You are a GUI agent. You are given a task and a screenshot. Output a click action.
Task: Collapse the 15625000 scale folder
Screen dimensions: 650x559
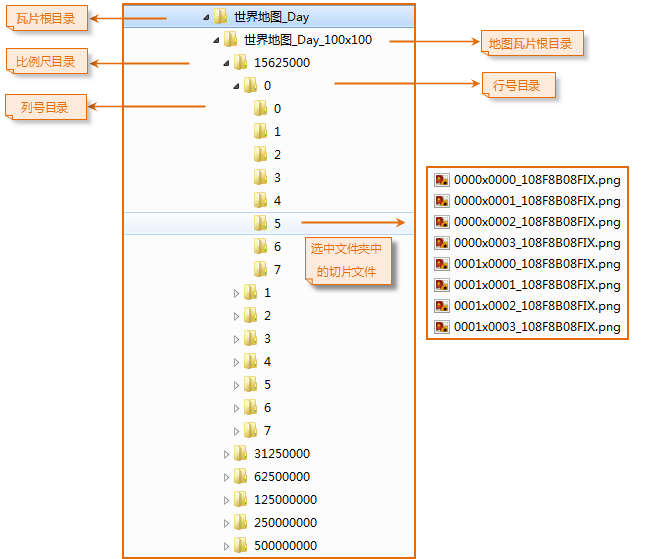(x=226, y=63)
